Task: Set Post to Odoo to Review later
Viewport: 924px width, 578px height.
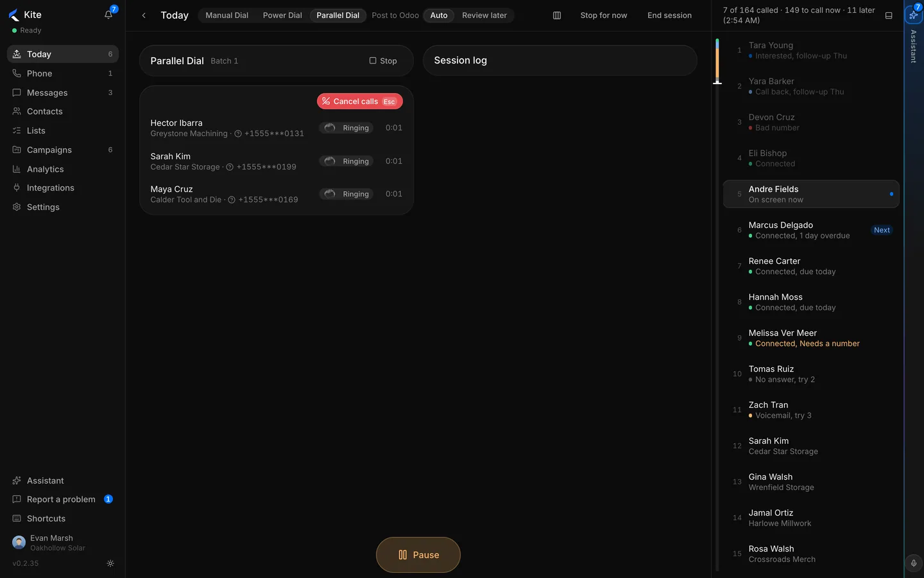Action: tap(484, 15)
